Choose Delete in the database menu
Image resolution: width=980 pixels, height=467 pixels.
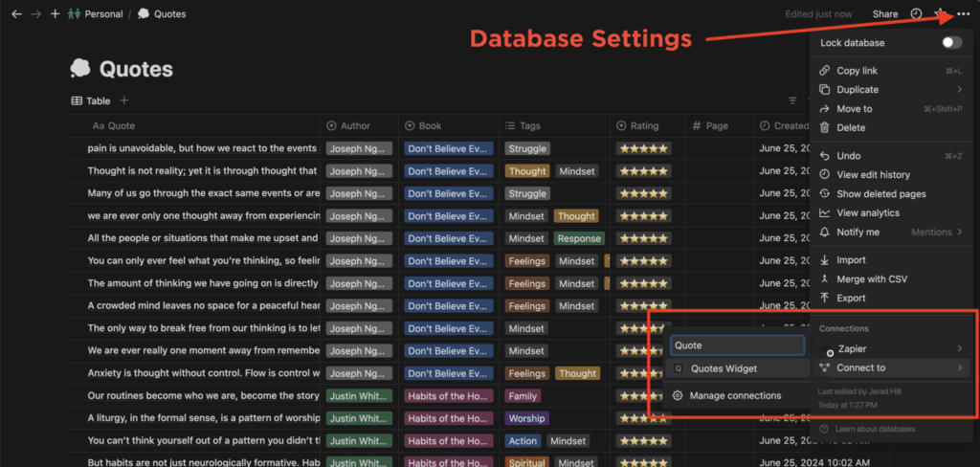click(x=851, y=127)
